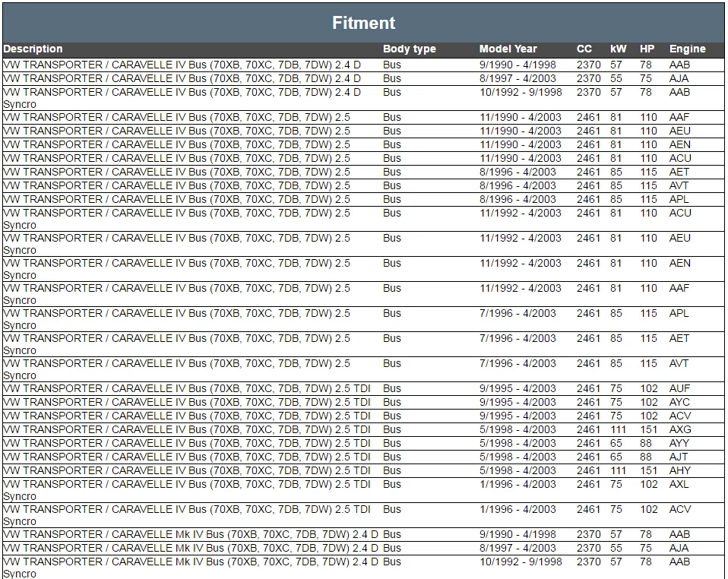Click the HP column header
The height and width of the screenshot is (579, 728).
coord(647,49)
